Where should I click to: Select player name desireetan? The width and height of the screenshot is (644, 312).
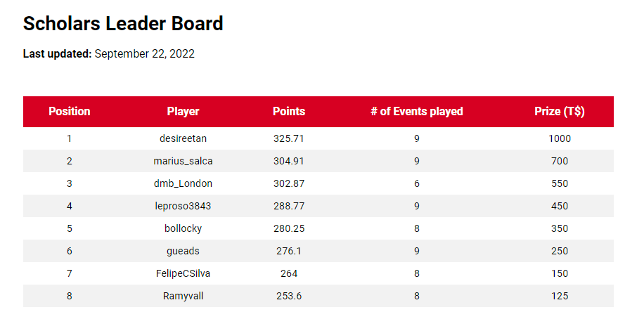tap(183, 138)
